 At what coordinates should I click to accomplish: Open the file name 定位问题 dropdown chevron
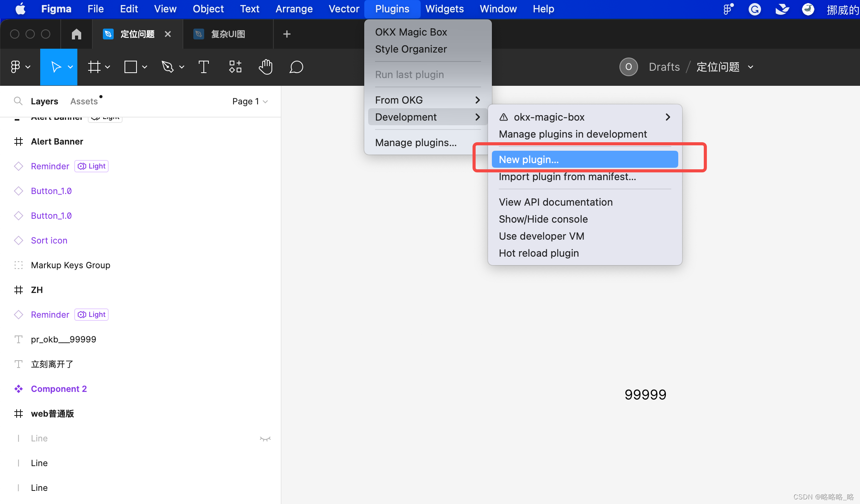751,67
